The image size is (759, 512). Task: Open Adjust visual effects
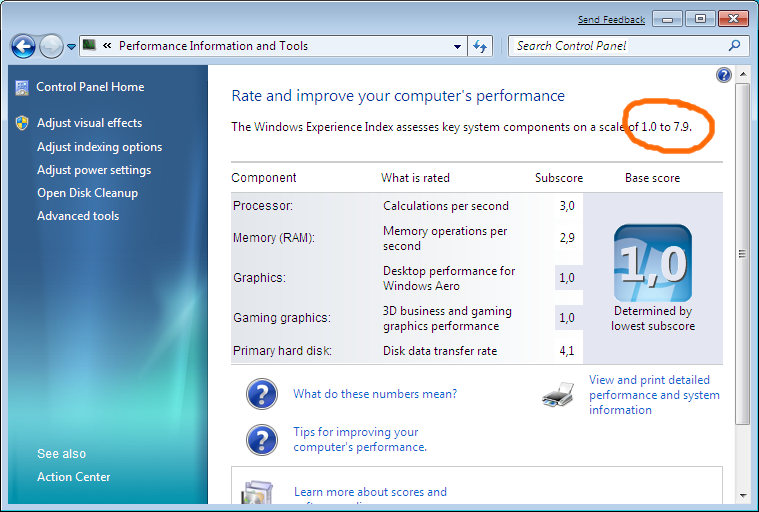(90, 123)
